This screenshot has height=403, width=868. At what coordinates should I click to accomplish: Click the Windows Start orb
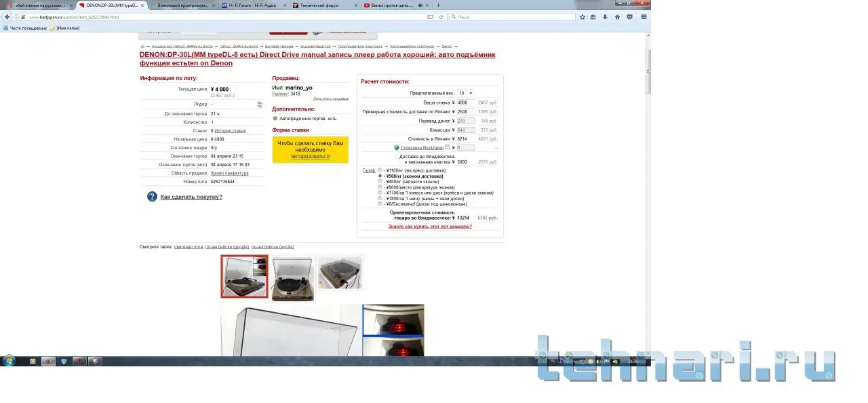pos(8,361)
